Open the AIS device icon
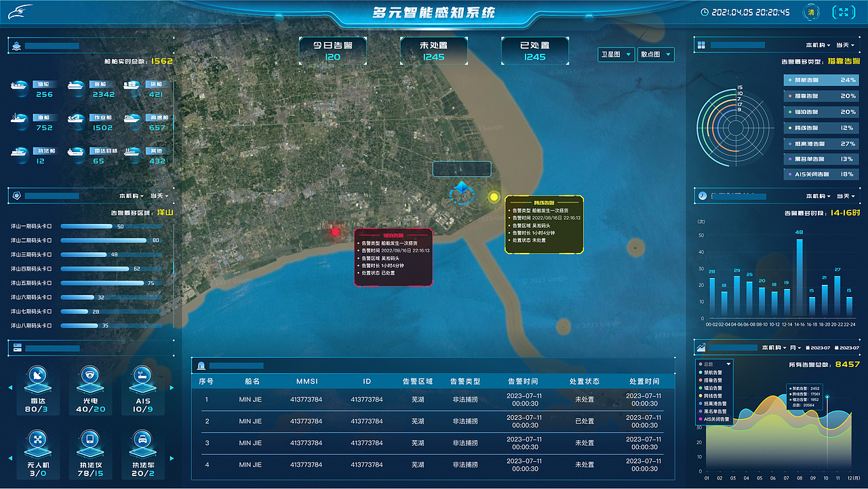 pyautogui.click(x=142, y=379)
